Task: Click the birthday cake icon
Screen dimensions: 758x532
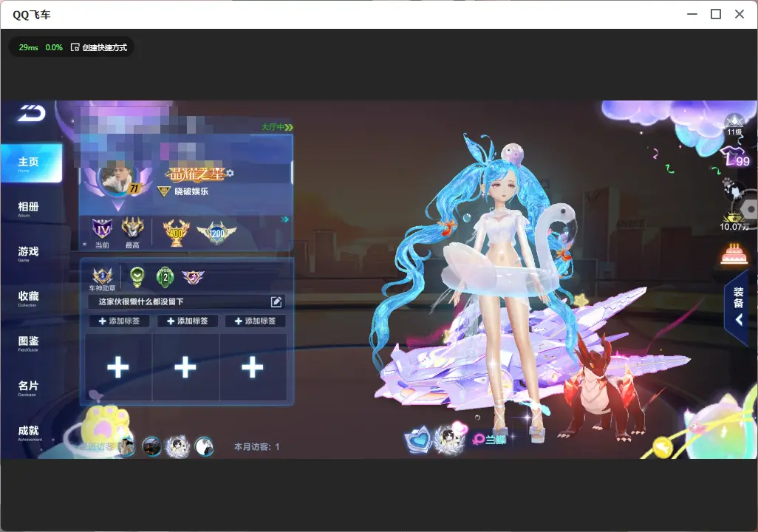Action: (x=734, y=254)
